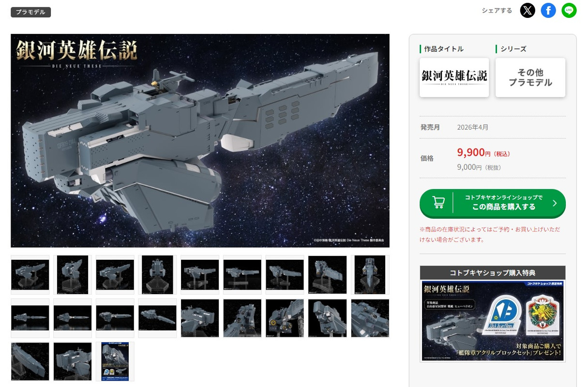View the main battleship product image
Viewport: 588px width, 387px height.
click(x=200, y=140)
